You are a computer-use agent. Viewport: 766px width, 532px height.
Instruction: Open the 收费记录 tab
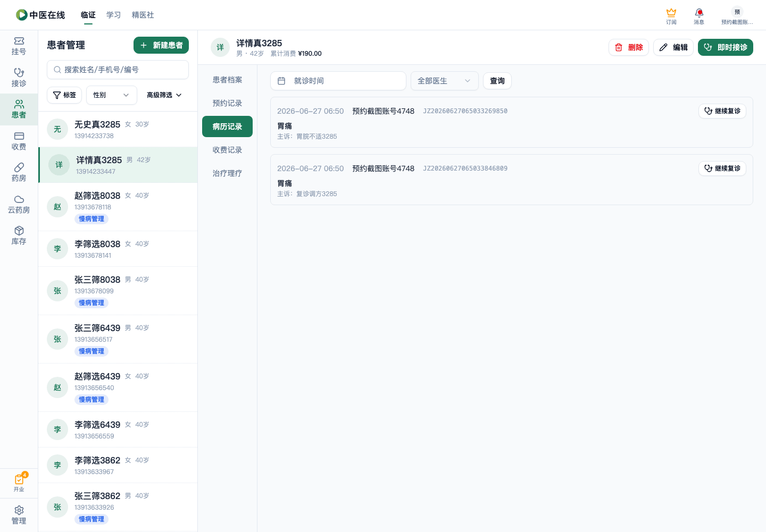point(227,150)
